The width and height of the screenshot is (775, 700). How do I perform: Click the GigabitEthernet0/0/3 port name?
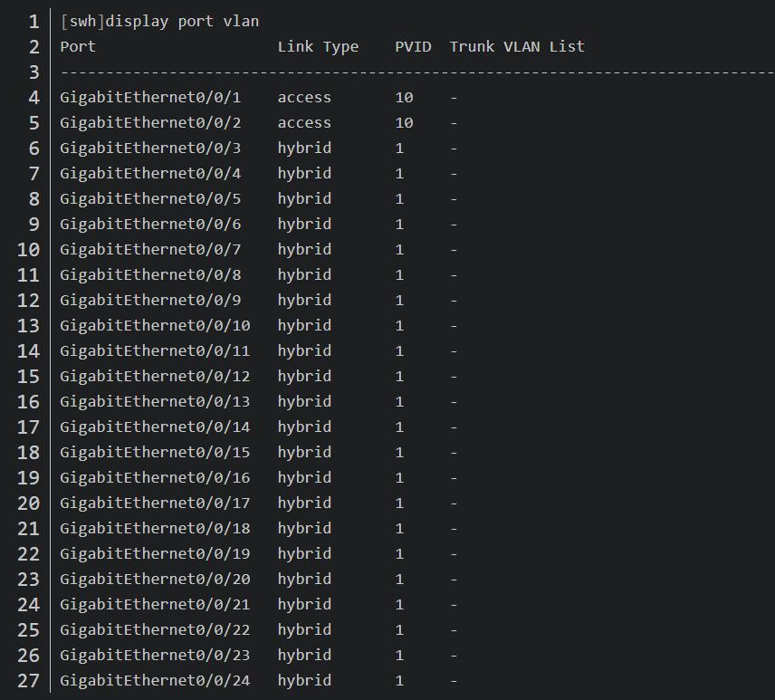coord(150,148)
